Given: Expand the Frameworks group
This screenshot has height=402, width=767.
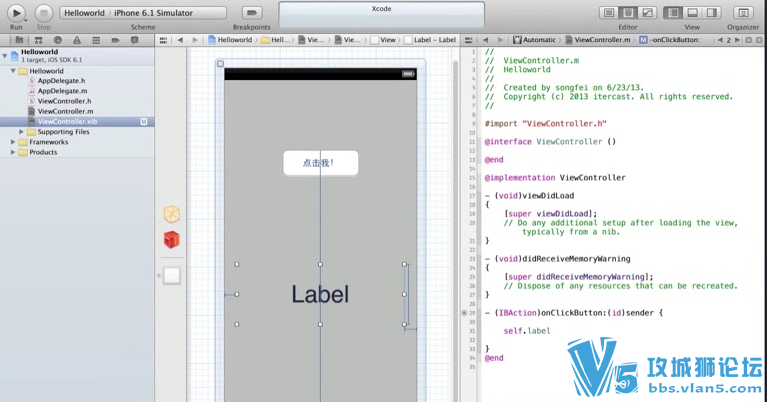Looking at the screenshot, I should [13, 142].
